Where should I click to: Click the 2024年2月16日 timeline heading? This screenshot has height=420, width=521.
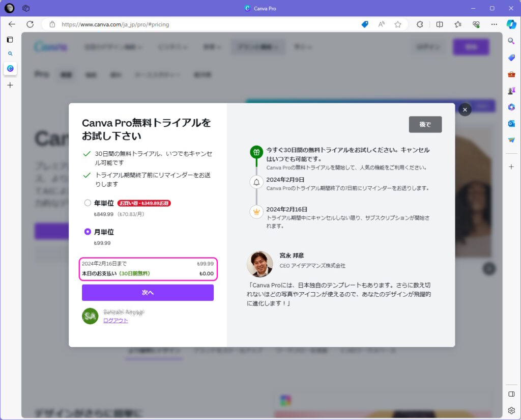click(287, 209)
